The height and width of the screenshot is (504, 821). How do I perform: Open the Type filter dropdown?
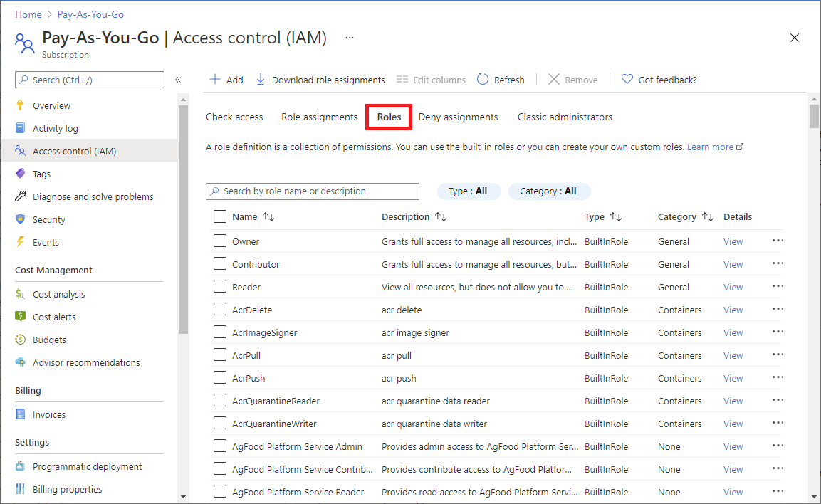469,191
